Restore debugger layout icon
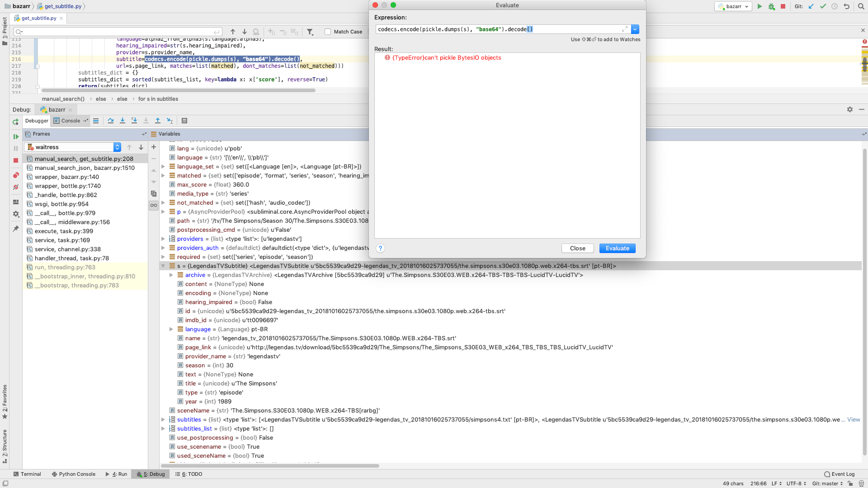 tap(16, 202)
